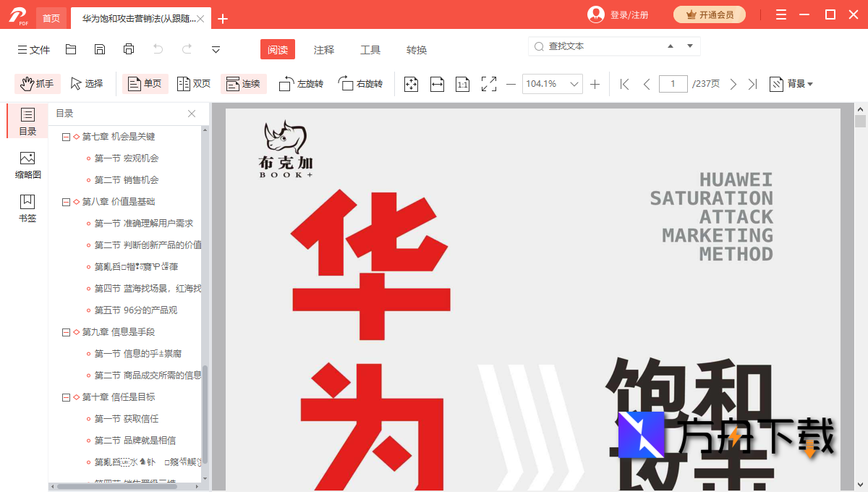Click the page number input field

click(x=673, y=83)
